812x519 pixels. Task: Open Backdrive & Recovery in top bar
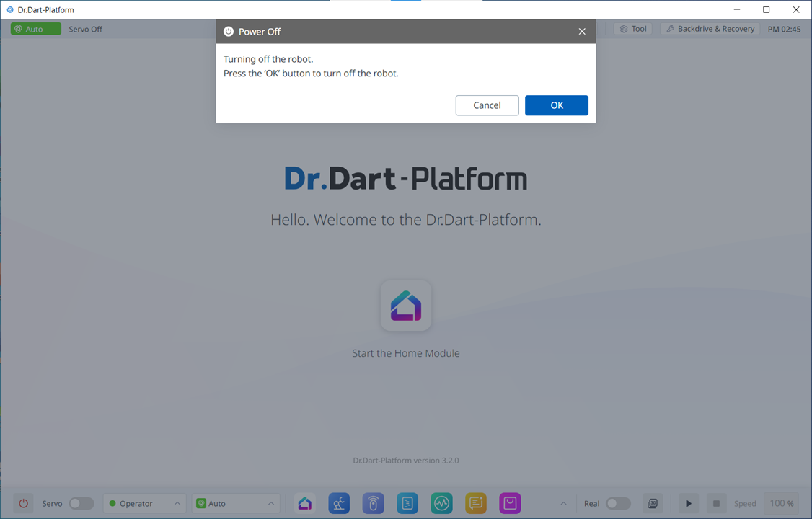[x=710, y=29]
